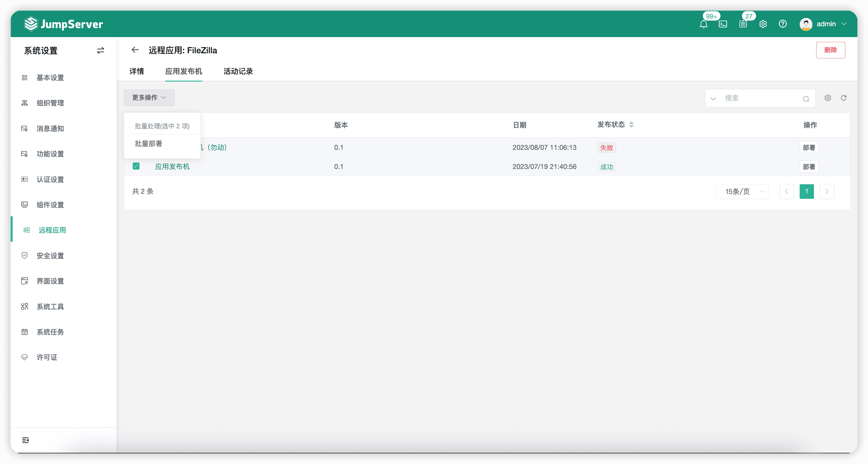Open the system settings gear in header
The width and height of the screenshot is (868, 464).
coord(763,24)
